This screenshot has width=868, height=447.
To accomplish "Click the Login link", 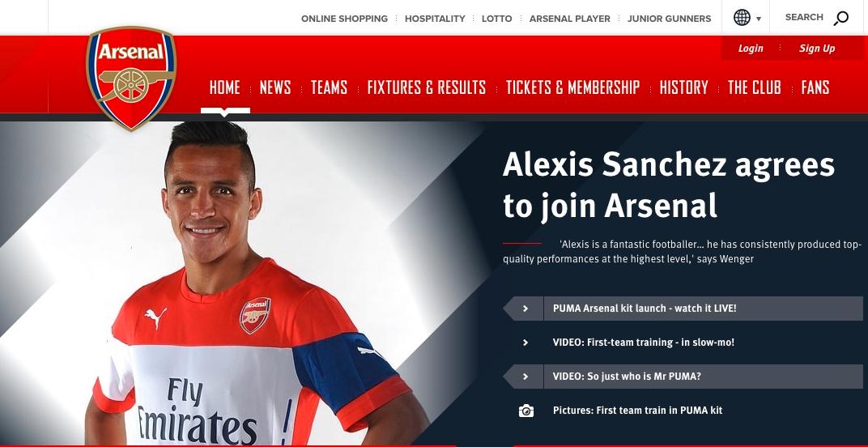I will (751, 49).
